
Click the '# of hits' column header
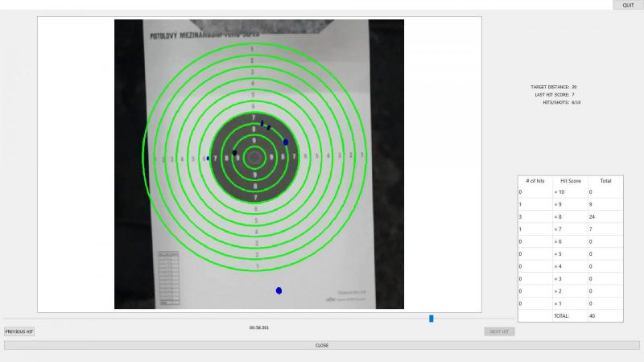click(x=535, y=181)
